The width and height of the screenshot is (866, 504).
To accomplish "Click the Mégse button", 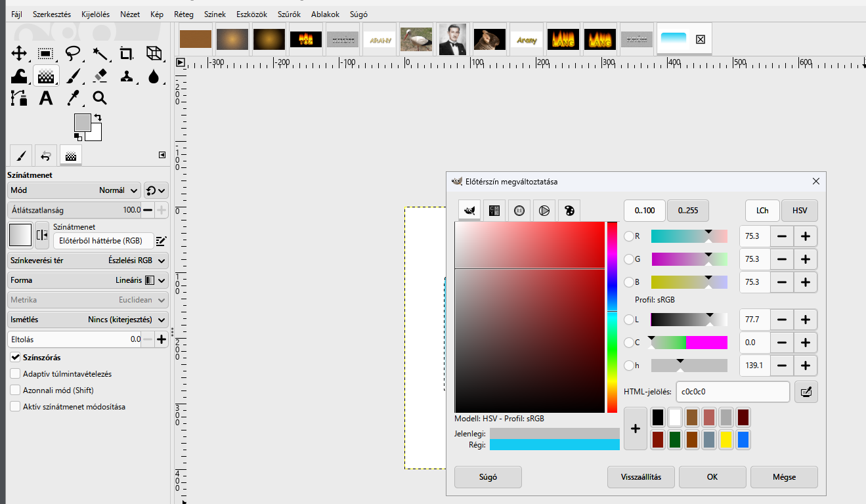I will pos(784,477).
